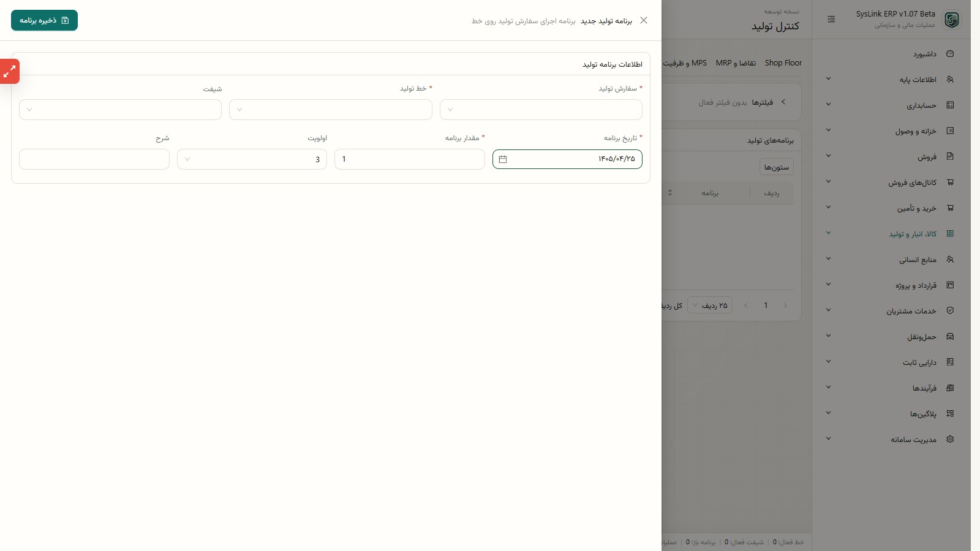Click the حمل‌ونقل transport sidebar icon
The image size is (980, 551).
(950, 337)
